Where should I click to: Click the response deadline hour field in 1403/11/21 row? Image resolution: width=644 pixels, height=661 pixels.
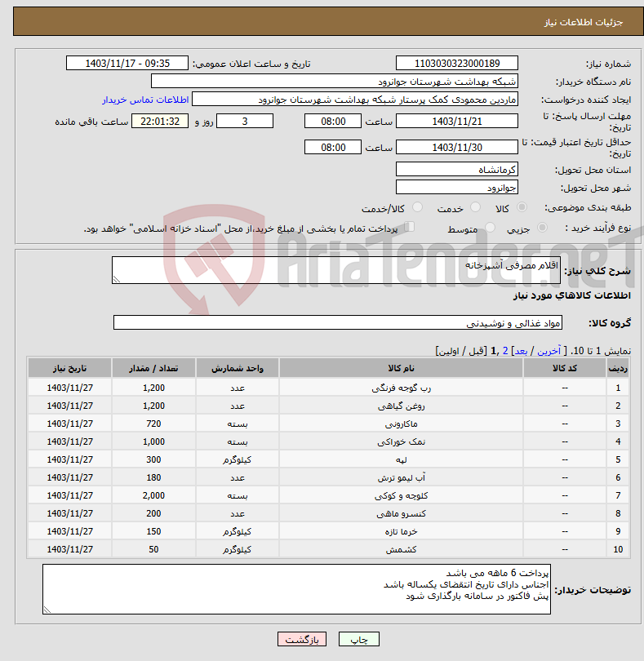(x=333, y=122)
